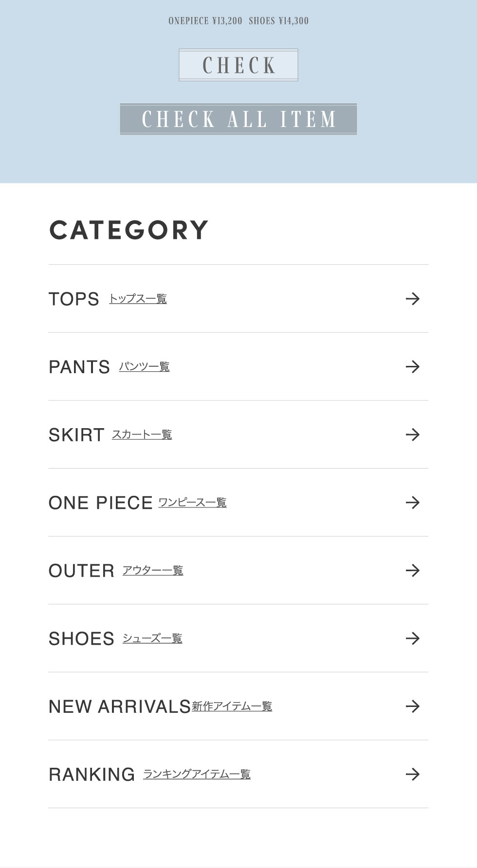
Task: Open the 新作アイテム一覧 link
Action: (232, 706)
